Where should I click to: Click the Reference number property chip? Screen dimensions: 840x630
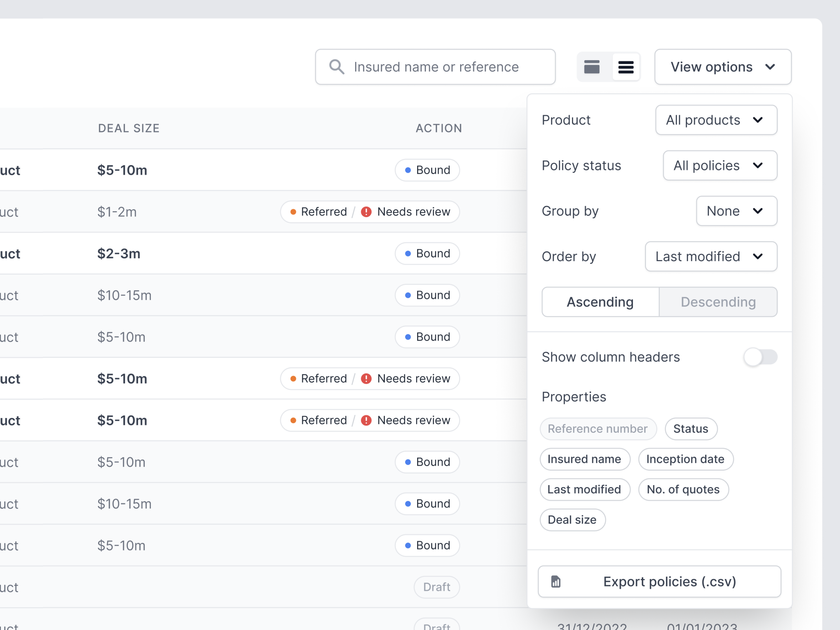[x=598, y=429]
